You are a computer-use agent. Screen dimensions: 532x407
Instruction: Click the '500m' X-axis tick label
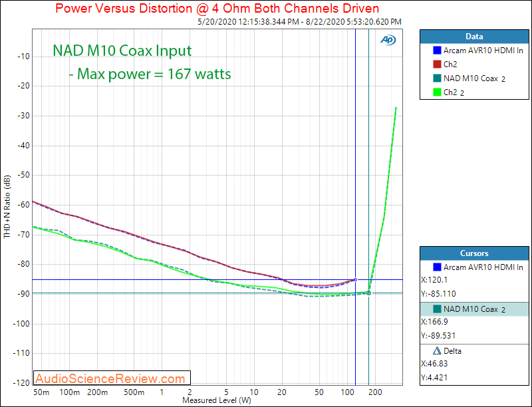[134, 392]
